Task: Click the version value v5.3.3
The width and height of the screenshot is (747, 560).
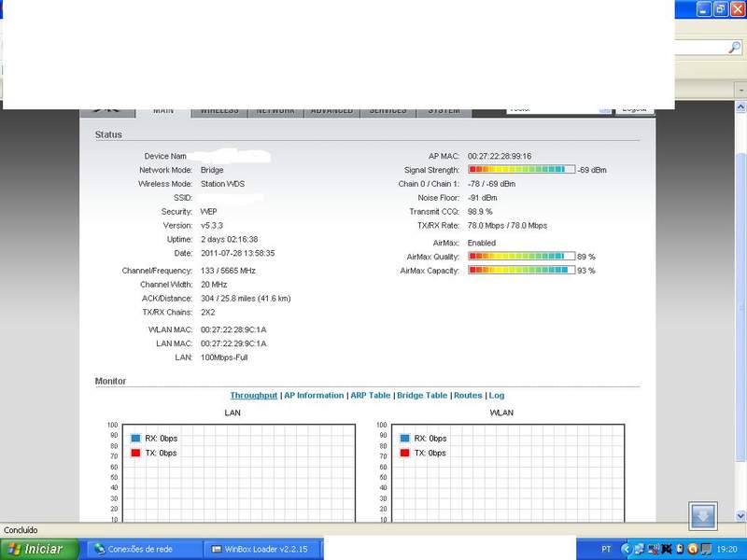Action: 212,225
